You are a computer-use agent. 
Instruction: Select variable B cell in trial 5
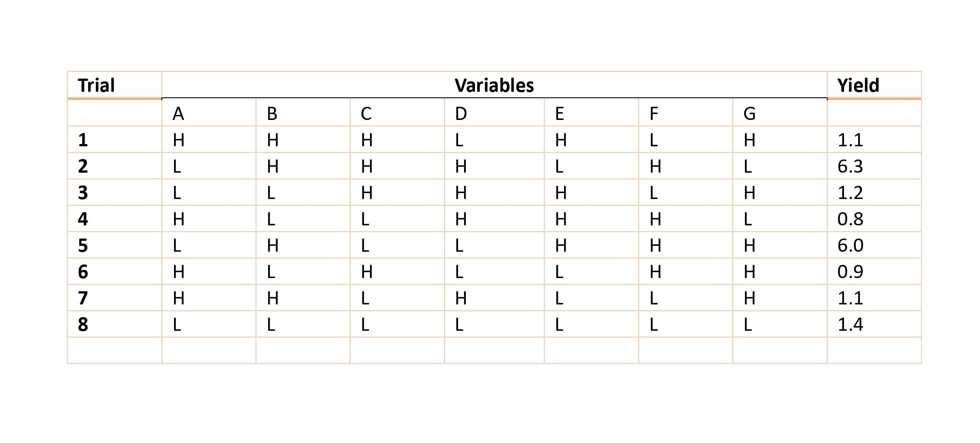click(273, 245)
